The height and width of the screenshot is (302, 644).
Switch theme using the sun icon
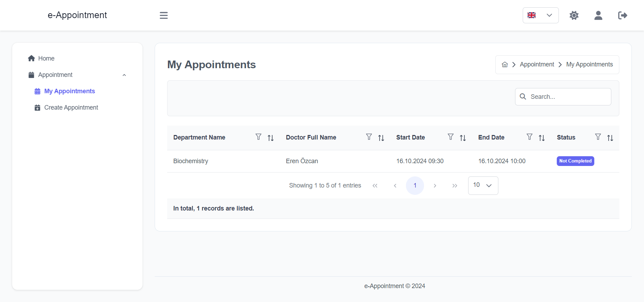pyautogui.click(x=574, y=15)
